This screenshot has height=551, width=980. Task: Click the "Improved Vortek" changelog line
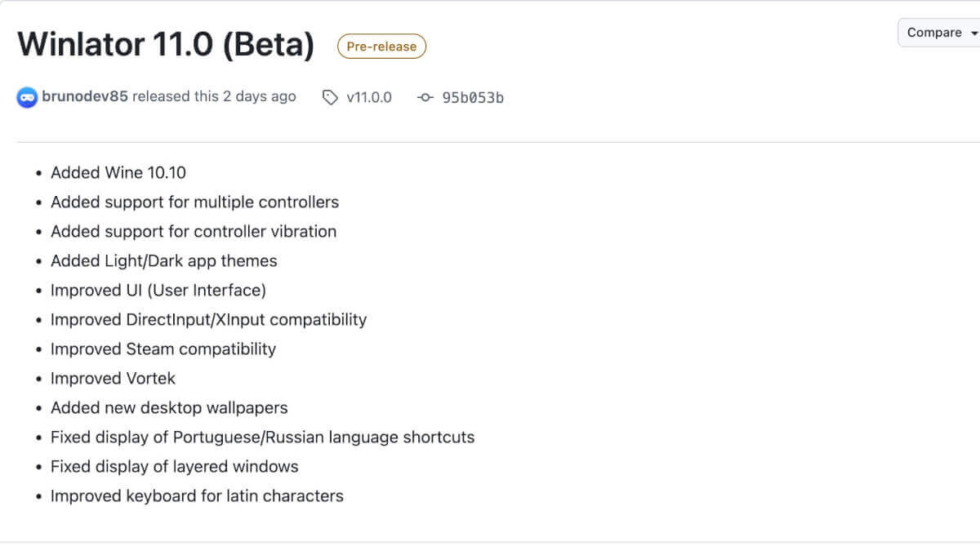113,378
